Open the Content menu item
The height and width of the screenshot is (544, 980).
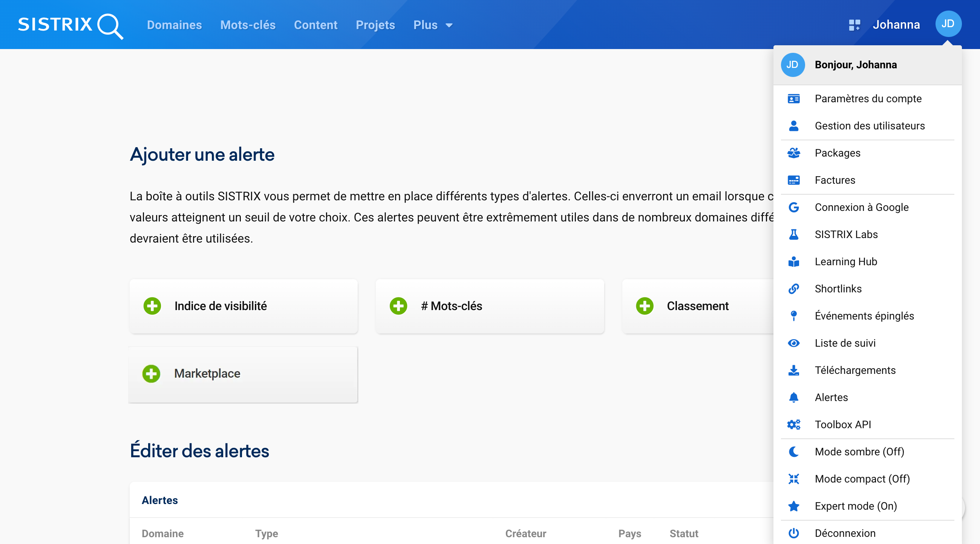pyautogui.click(x=315, y=25)
